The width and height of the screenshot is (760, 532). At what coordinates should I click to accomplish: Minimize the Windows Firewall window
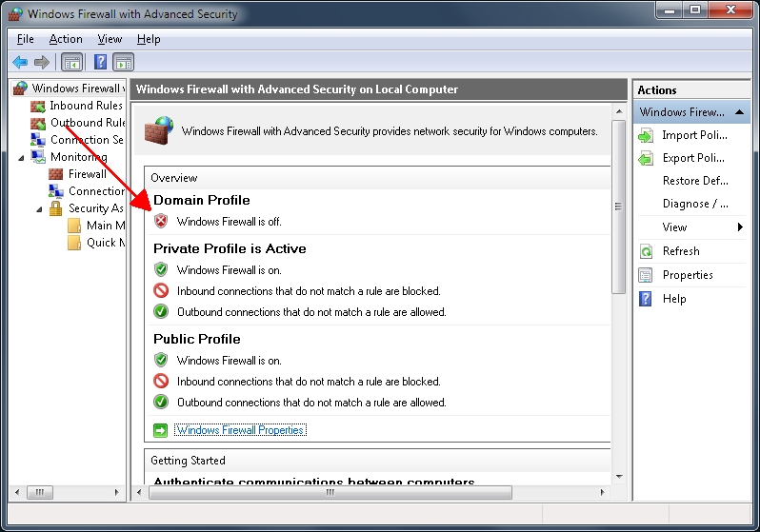(670, 10)
